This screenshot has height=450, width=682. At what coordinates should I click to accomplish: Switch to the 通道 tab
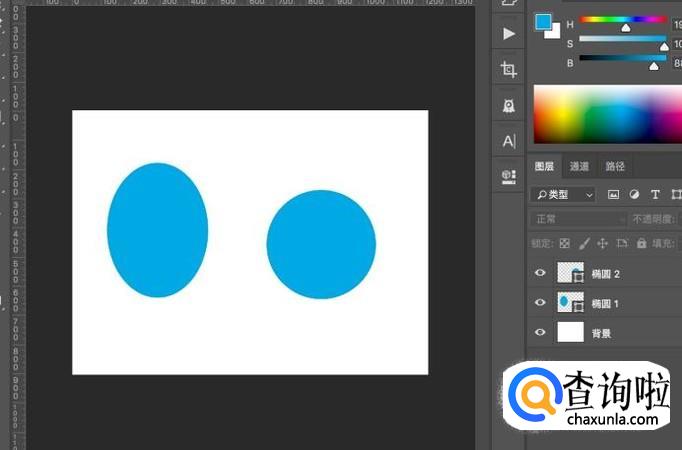point(579,166)
